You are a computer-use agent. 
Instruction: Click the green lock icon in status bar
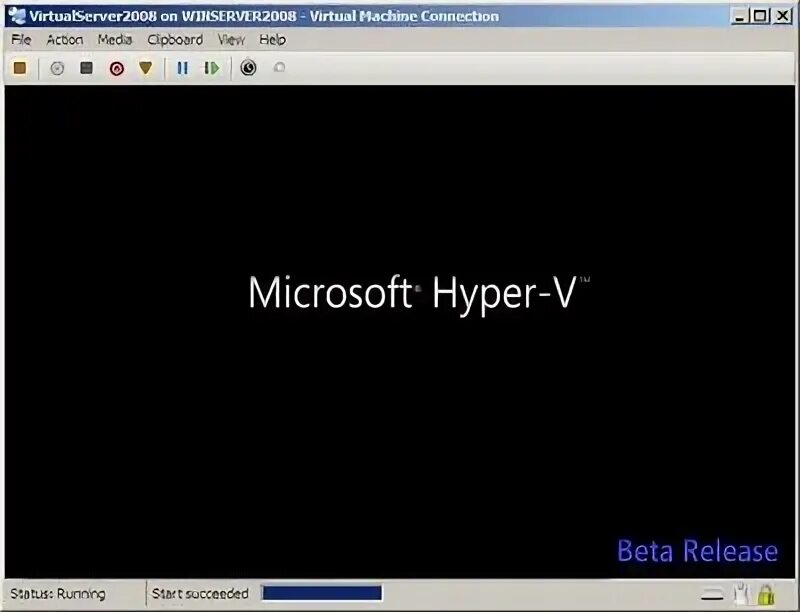[765, 594]
